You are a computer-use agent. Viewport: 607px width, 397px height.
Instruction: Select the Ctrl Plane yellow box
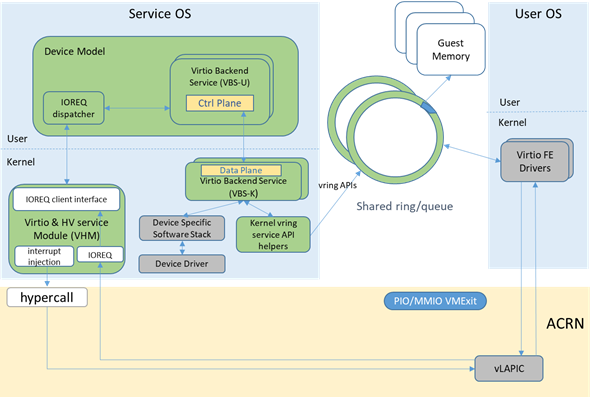220,103
